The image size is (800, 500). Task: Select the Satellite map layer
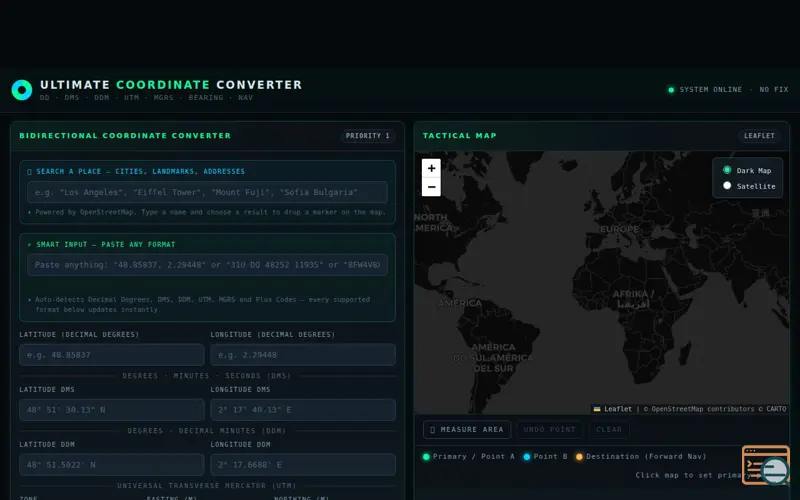(727, 186)
